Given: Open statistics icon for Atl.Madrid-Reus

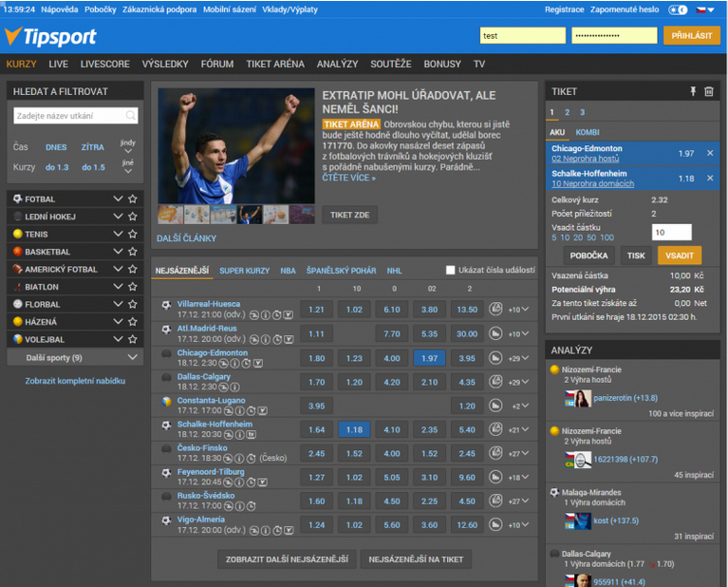Looking at the screenshot, I should (495, 333).
